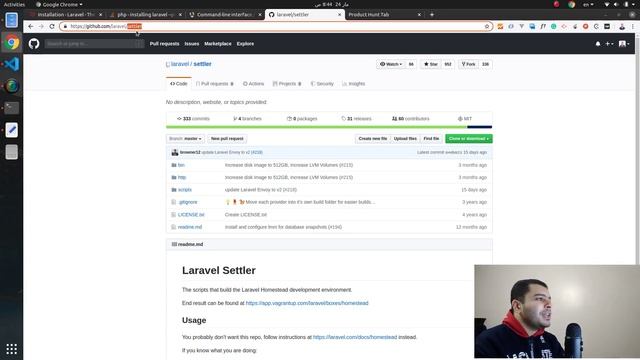Screen dimensions: 640x360
Task: Open the bin folder
Action: tap(181, 165)
